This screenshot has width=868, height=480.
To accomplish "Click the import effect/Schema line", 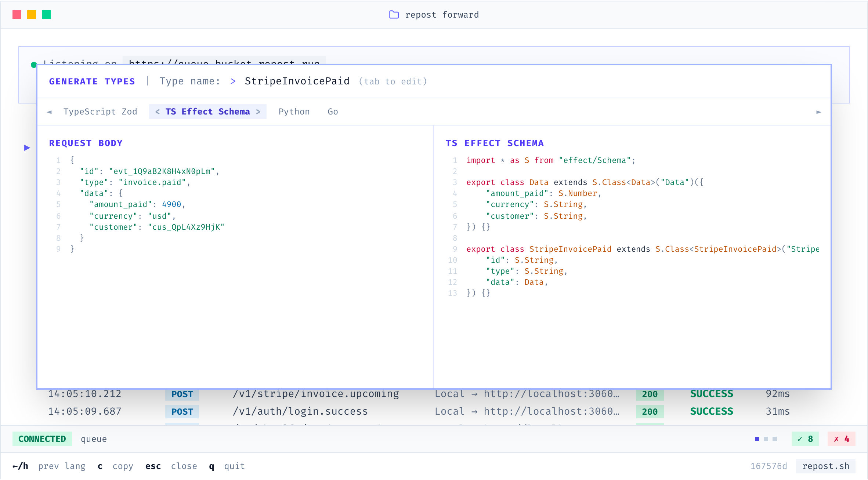I will pos(551,160).
